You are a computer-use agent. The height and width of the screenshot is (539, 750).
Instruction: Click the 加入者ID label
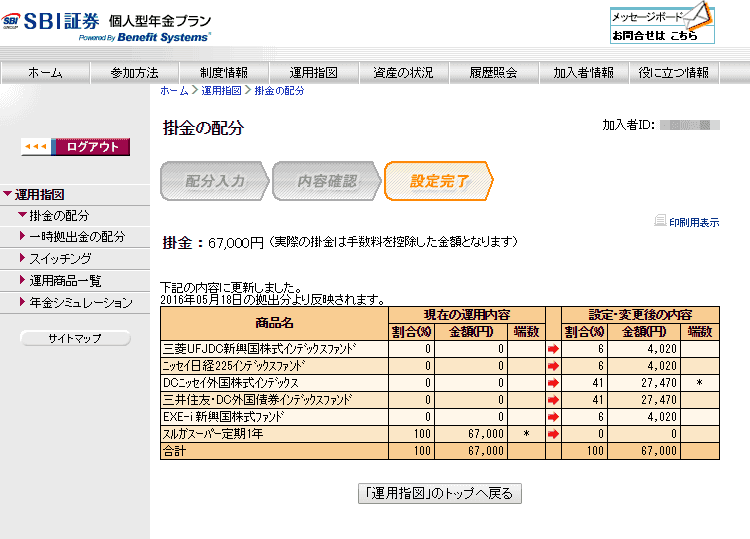(628, 125)
